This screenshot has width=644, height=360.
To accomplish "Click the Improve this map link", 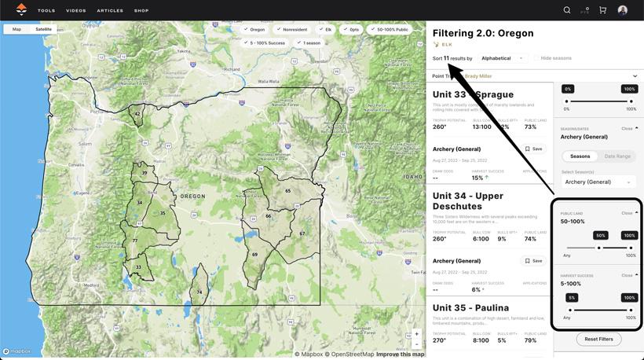I will (x=400, y=354).
